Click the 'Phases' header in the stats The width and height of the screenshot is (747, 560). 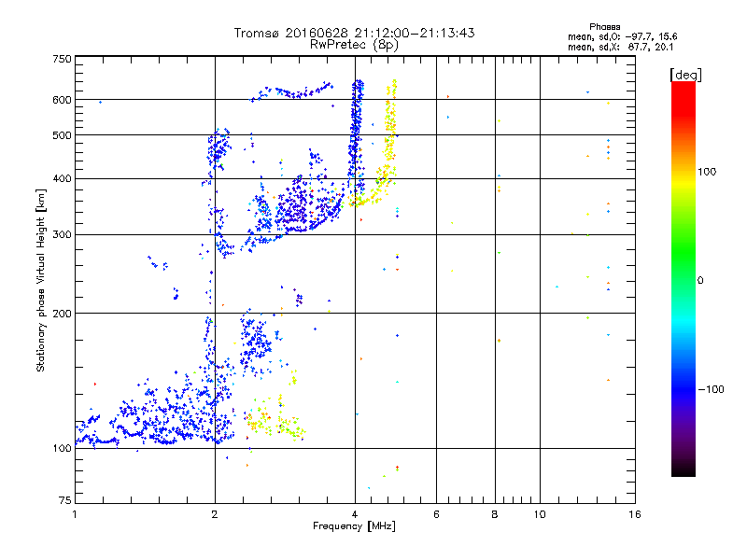coord(604,27)
